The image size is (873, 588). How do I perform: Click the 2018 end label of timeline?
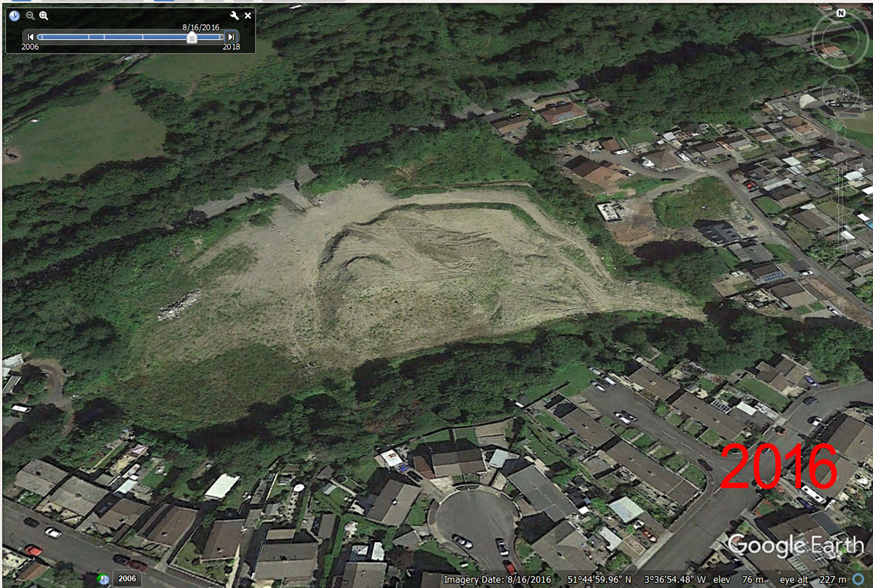click(231, 47)
